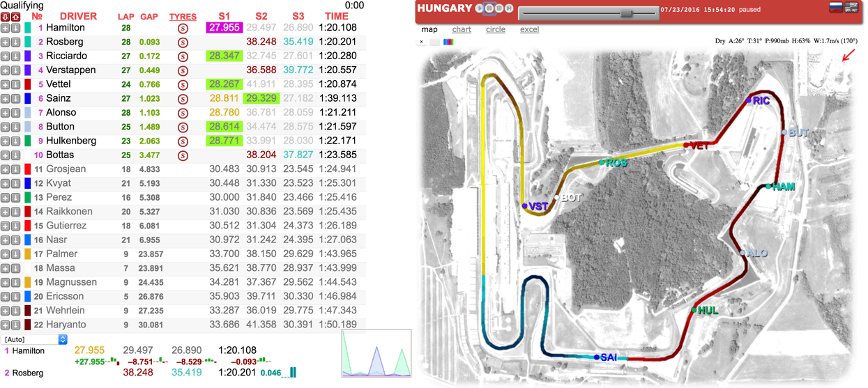Image resolution: width=868 pixels, height=388 pixels.
Task: Expand Massa's row with the plus button
Action: 5,268
